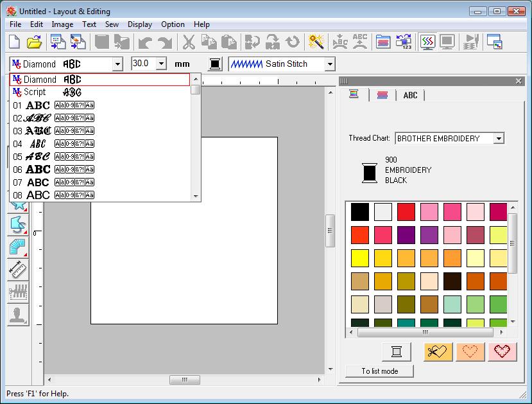Switch to the sewing attribute stitch tab
Image resolution: width=532 pixels, height=404 pixels.
tap(382, 95)
